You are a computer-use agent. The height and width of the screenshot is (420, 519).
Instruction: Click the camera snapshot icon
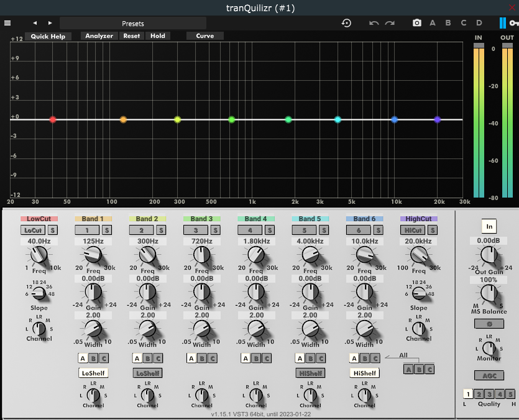417,23
